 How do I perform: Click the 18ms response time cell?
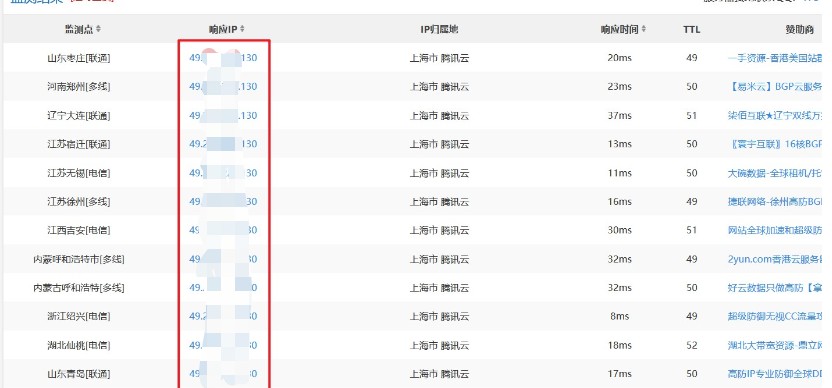[619, 345]
